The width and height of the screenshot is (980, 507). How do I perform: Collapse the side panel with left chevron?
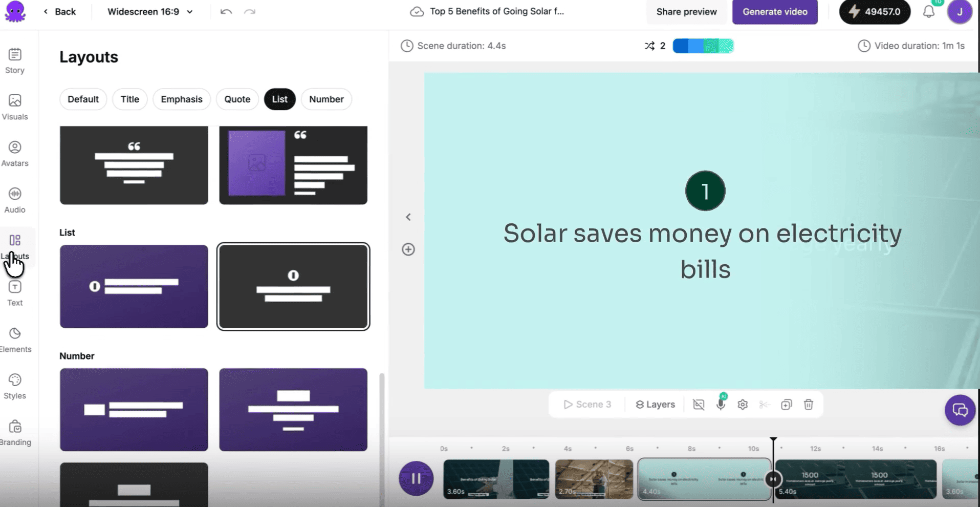pyautogui.click(x=408, y=217)
